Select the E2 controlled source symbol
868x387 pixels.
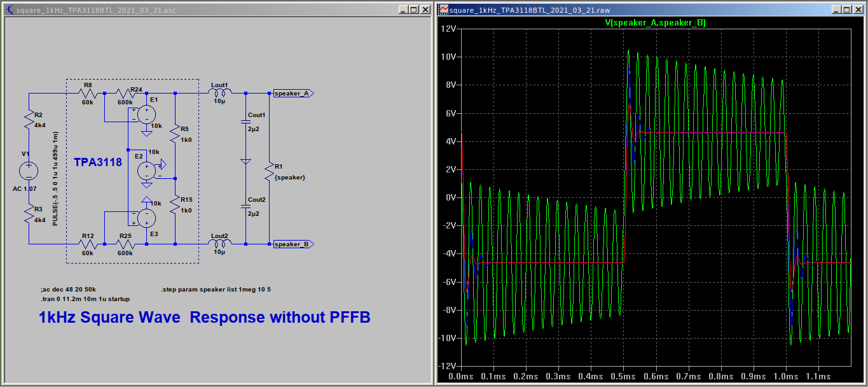[147, 171]
